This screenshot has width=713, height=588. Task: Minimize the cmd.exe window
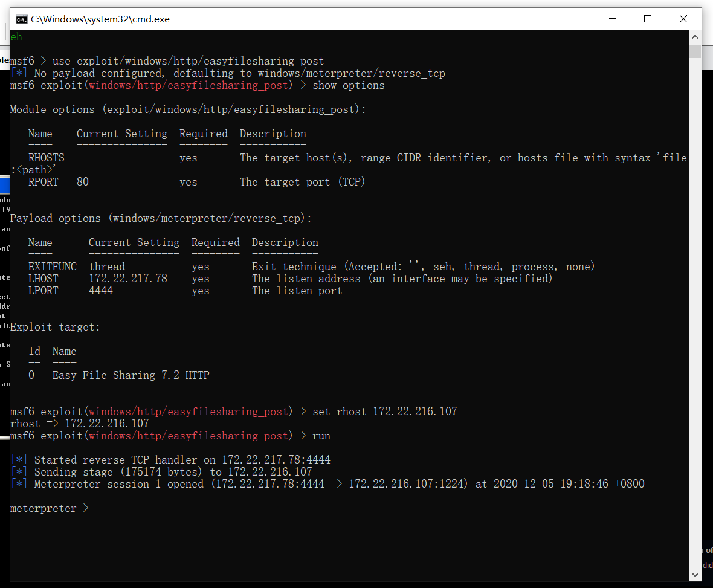tap(613, 19)
